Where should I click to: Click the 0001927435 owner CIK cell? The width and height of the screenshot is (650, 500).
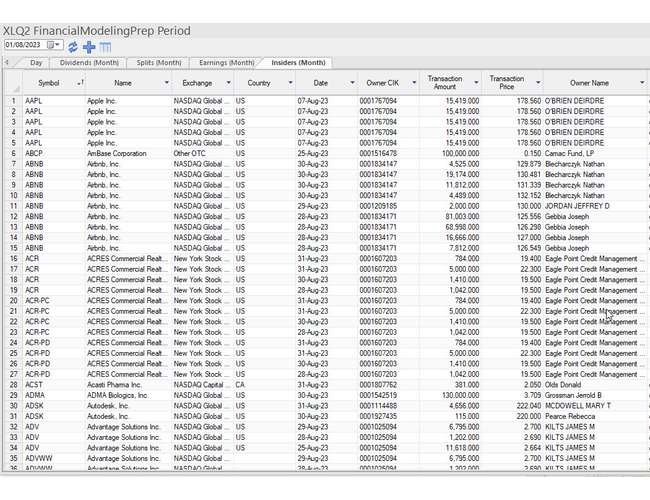click(x=388, y=416)
